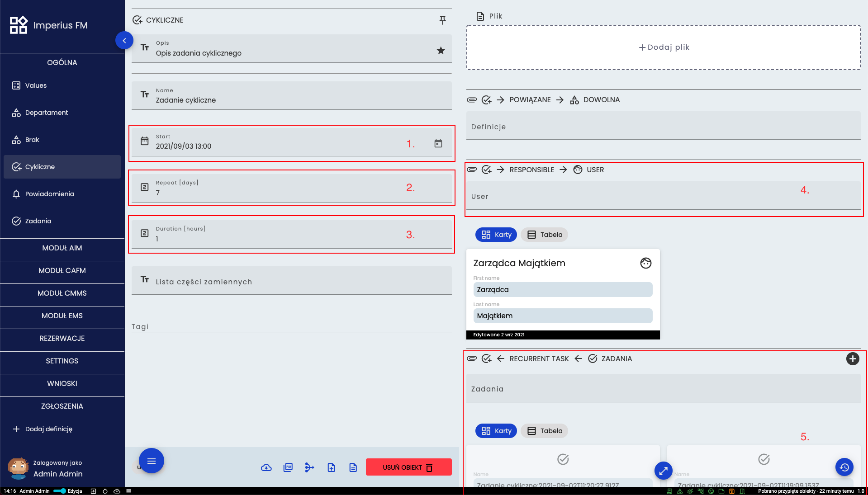Click the green palette face icon in status bar
Screen dimensions: 868x495
711,491
